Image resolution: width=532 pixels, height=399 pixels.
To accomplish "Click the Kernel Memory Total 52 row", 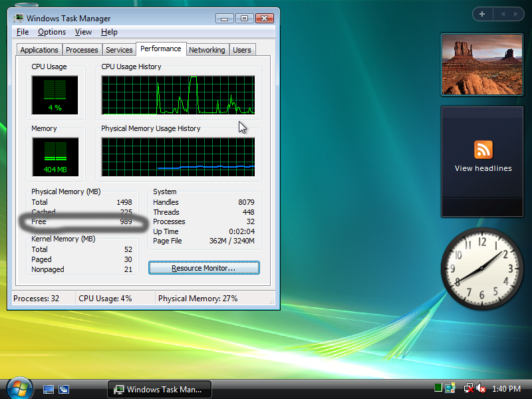I will [82, 249].
